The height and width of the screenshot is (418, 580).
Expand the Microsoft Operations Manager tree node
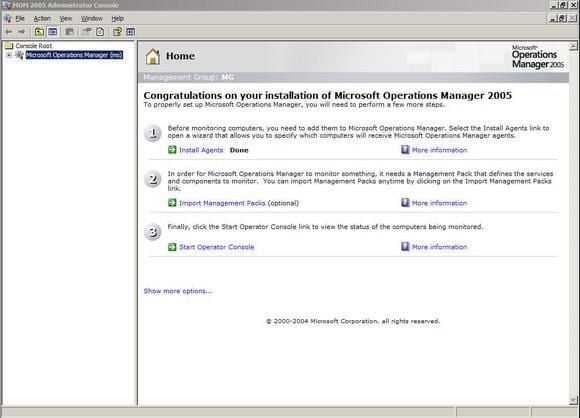tap(9, 55)
